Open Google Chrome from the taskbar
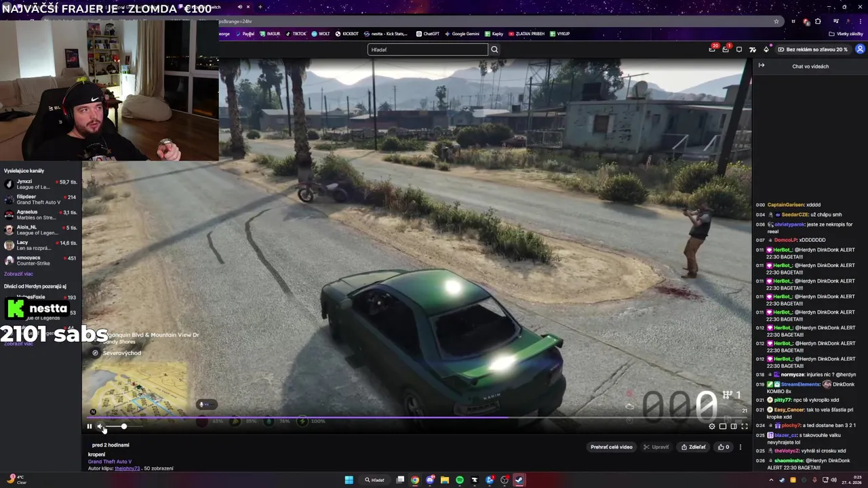 [415, 480]
